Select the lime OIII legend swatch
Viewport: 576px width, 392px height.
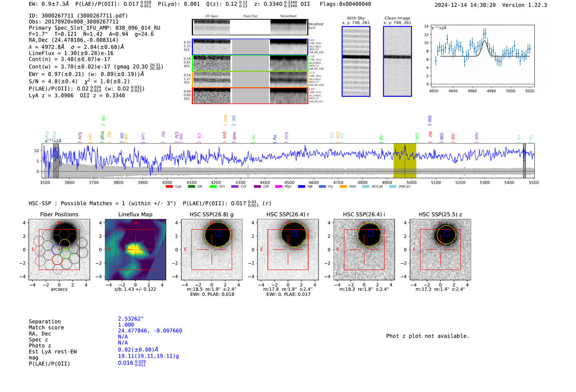point(213,187)
